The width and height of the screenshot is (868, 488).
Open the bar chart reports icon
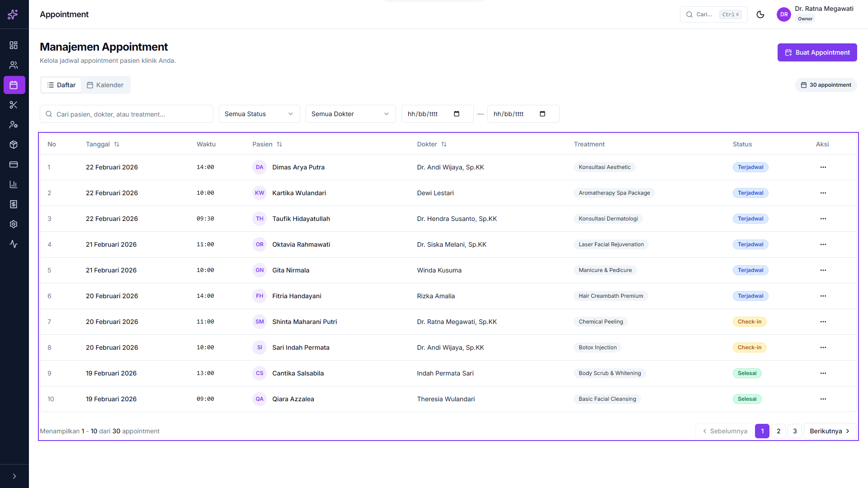click(14, 184)
